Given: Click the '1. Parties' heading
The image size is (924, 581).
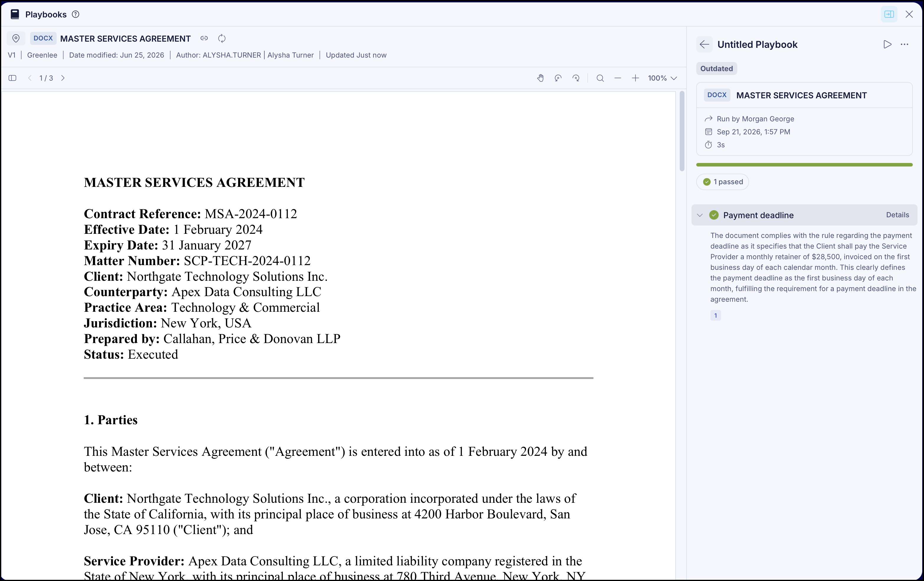Looking at the screenshot, I should pos(111,420).
